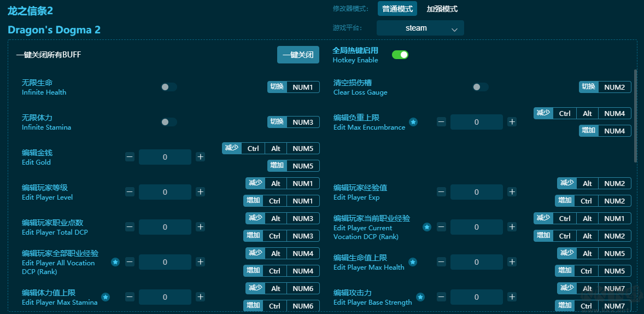Click 增加 Ctrl NUM2 hotkey for Player Exp
Image resolution: width=644 pixels, height=314 pixels.
pos(593,201)
